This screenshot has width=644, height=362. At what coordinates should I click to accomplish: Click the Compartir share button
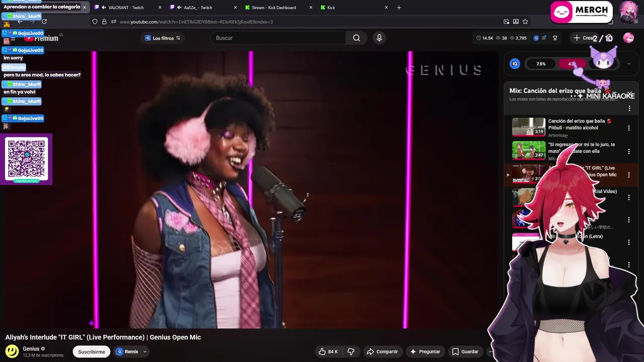coord(382,352)
